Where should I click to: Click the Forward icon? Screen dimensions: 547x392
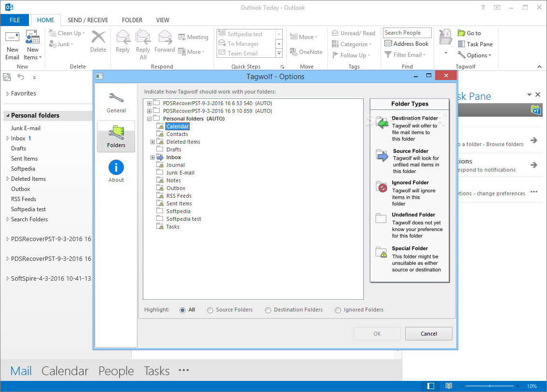pyautogui.click(x=164, y=37)
